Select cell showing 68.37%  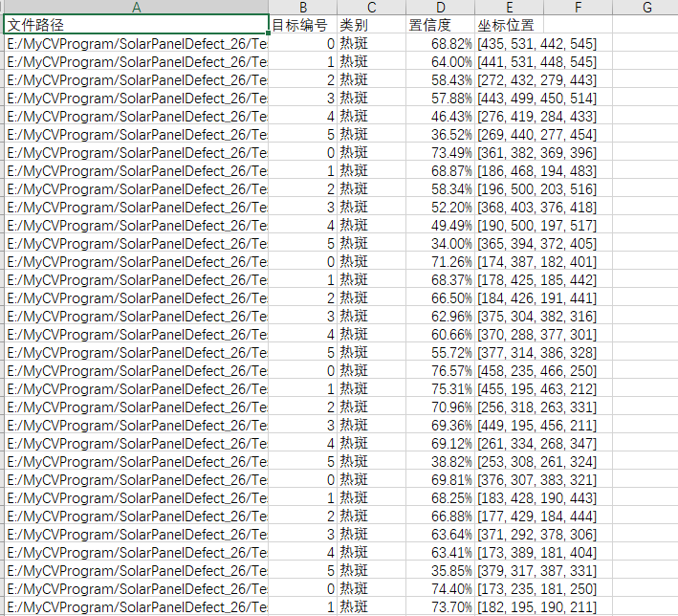point(440,279)
